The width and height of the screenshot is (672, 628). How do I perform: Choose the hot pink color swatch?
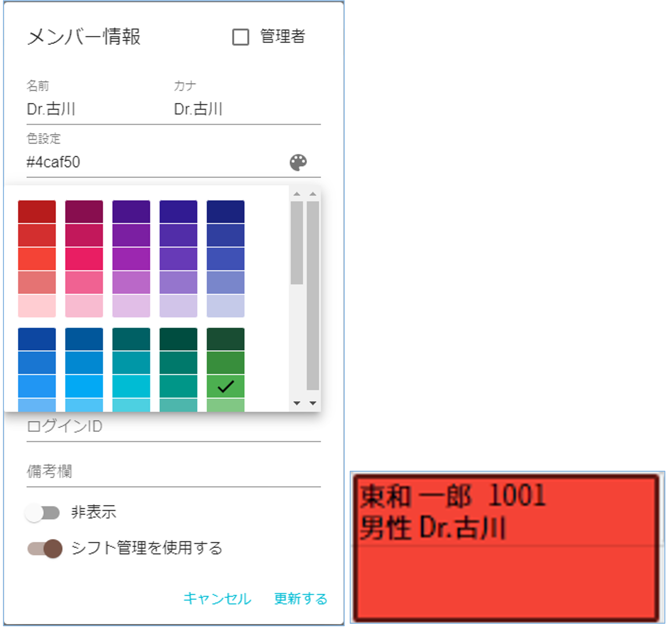[x=84, y=259]
